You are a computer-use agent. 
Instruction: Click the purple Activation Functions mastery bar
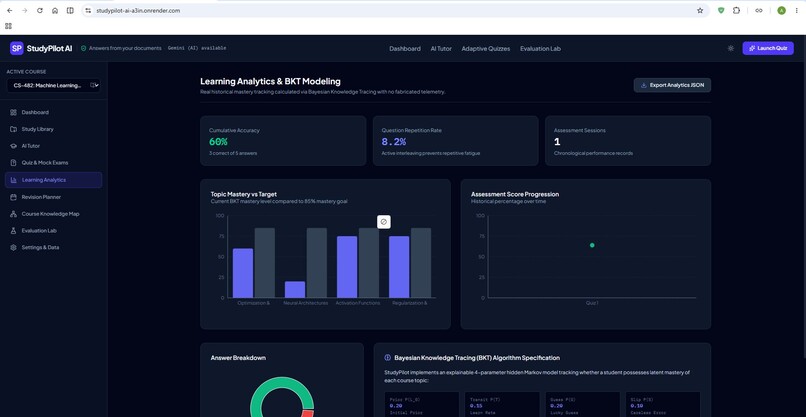click(x=347, y=267)
